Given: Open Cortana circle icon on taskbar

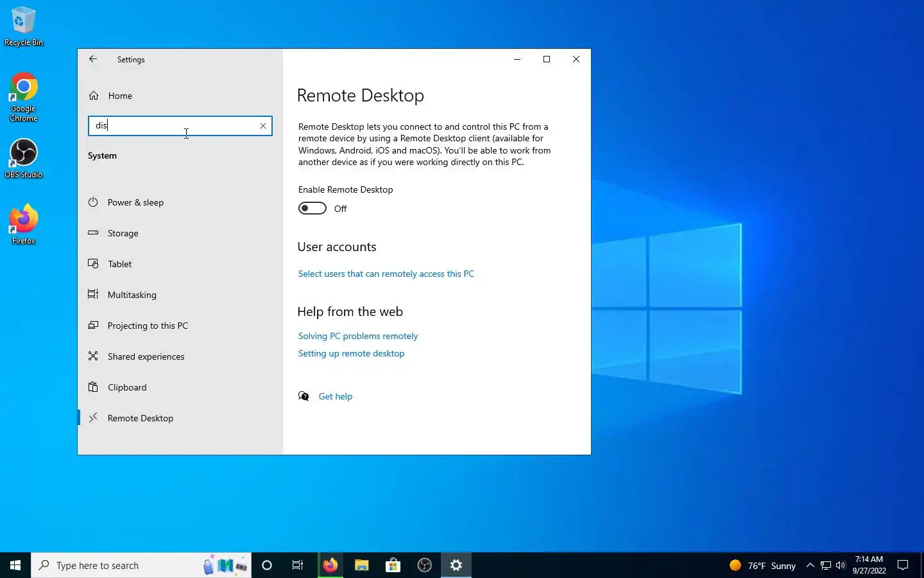Looking at the screenshot, I should [267, 565].
